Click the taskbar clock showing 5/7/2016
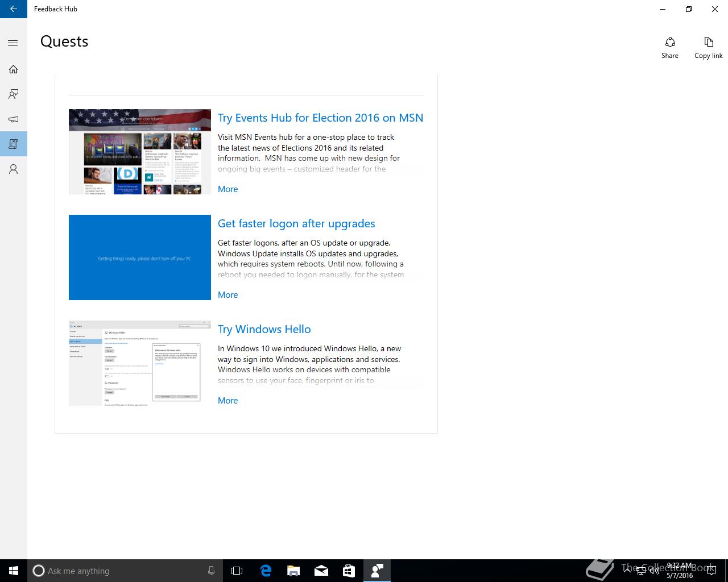The image size is (728, 582). tap(680, 571)
